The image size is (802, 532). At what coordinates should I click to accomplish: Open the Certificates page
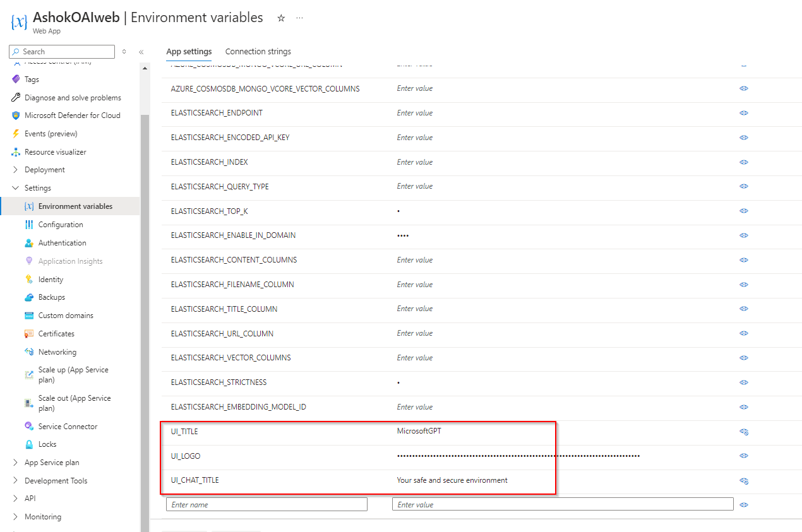click(x=56, y=334)
